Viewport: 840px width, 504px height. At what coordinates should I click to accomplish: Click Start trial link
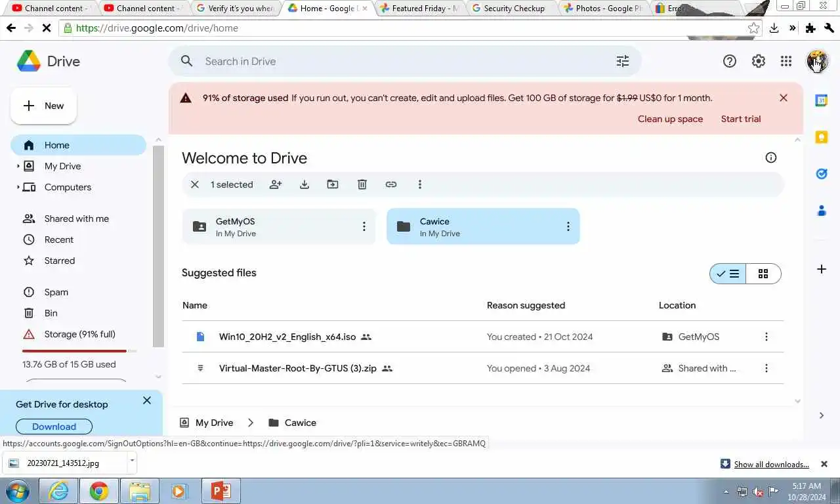741,119
